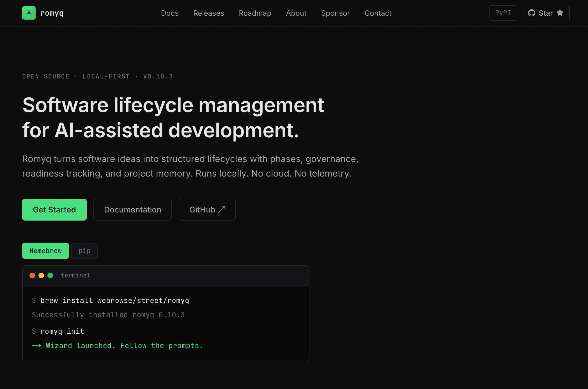Click the yellow terminal window dot
The height and width of the screenshot is (389, 588).
tap(41, 275)
